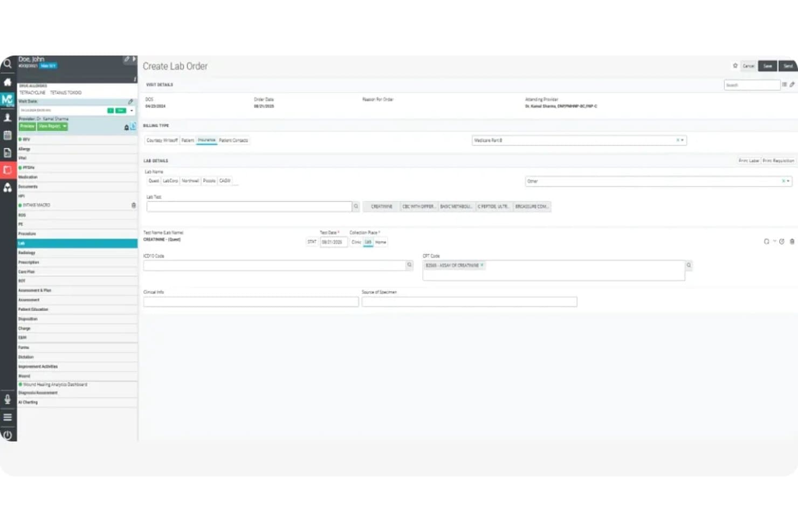Click Print Requisition button
The height and width of the screenshot is (532, 798).
[778, 161]
